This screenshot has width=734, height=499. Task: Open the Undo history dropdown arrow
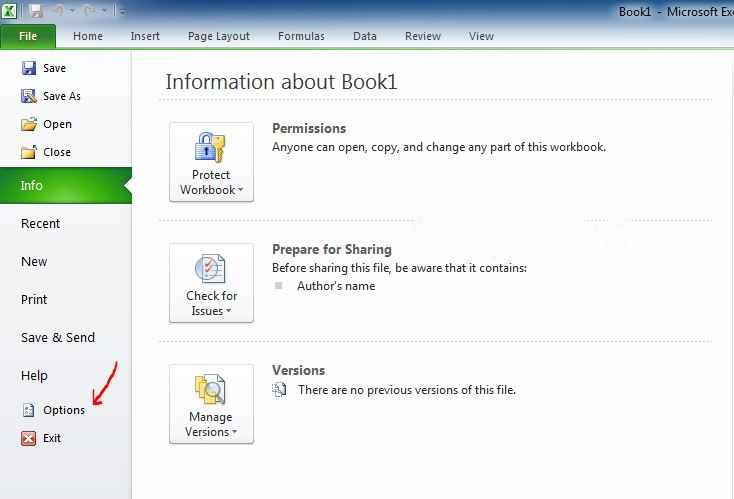[73, 11]
